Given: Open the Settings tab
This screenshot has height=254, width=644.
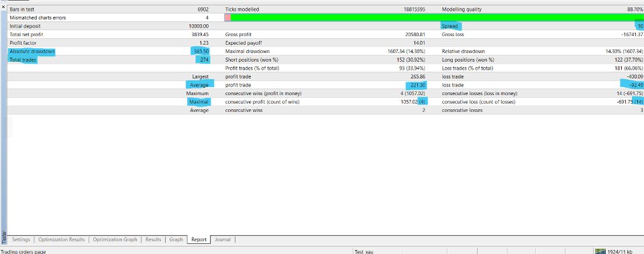Looking at the screenshot, I should [21, 240].
